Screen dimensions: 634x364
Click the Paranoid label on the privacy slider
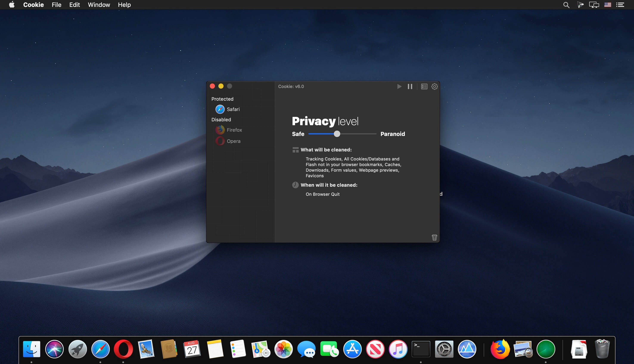[x=393, y=134]
